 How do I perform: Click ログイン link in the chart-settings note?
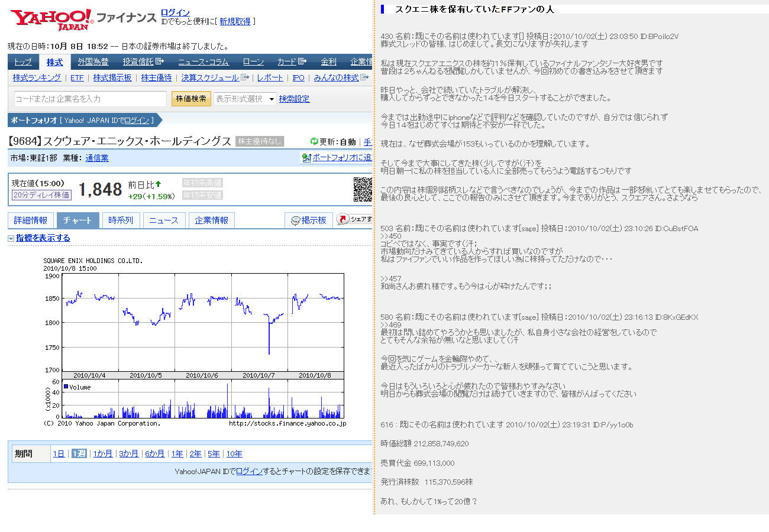249,471
